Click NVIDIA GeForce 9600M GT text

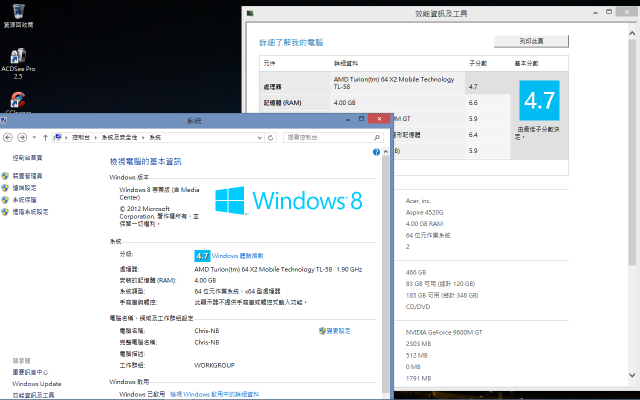444,332
